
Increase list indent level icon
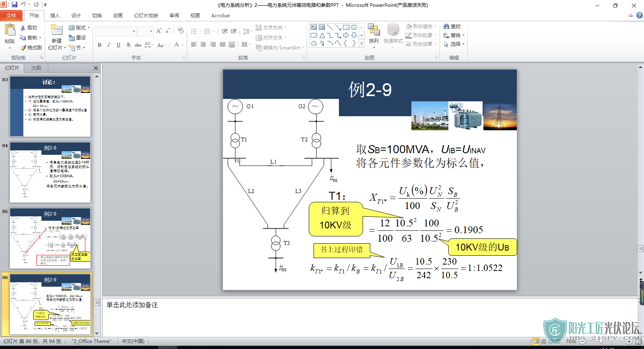coord(233,31)
